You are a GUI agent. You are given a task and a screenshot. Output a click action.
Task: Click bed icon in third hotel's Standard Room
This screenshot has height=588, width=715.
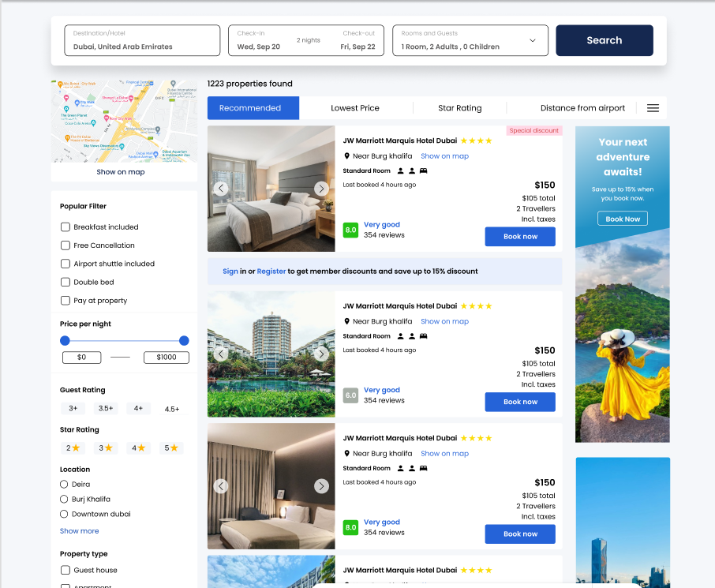[x=423, y=469]
